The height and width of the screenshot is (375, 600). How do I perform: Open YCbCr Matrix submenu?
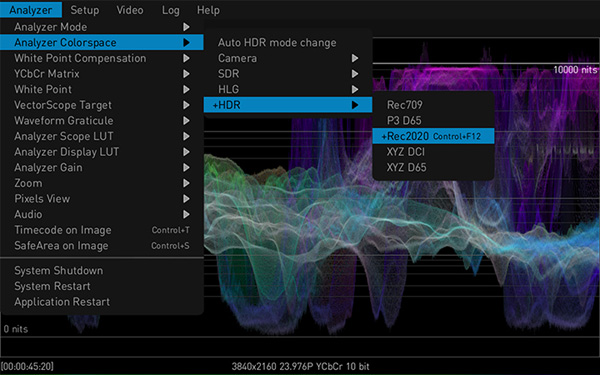101,74
